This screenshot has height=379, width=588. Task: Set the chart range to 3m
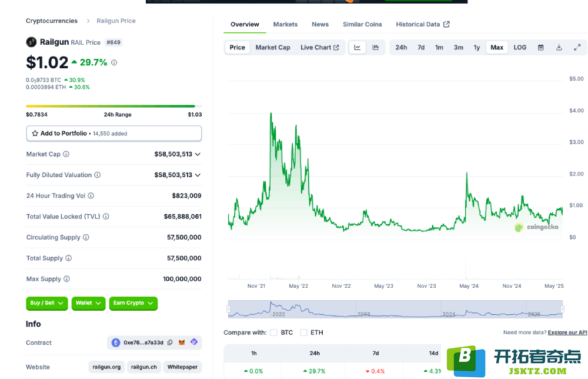click(458, 47)
